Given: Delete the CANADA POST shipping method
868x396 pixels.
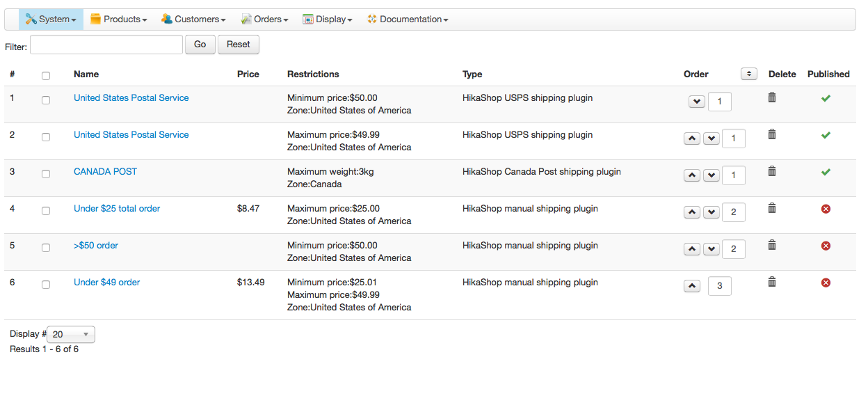Looking at the screenshot, I should pos(771,171).
